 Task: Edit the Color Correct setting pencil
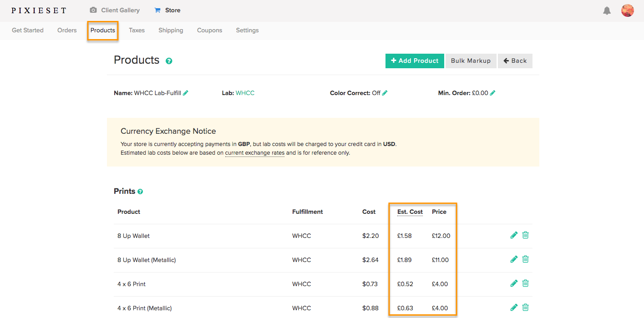385,93
